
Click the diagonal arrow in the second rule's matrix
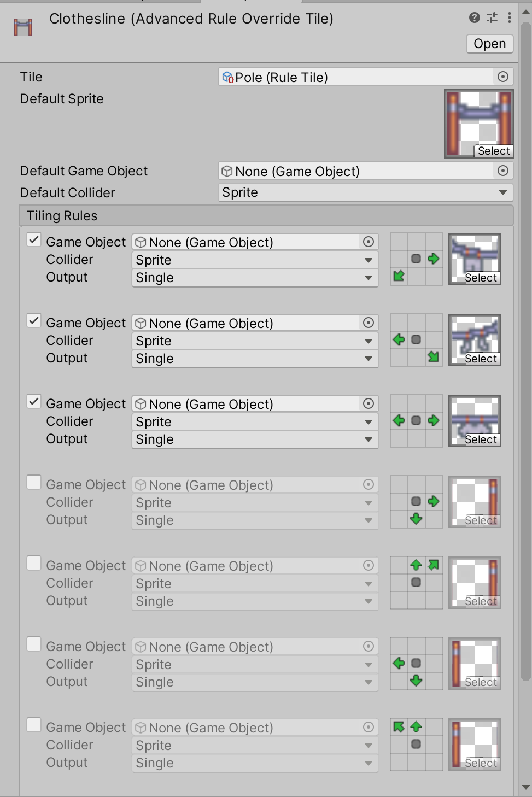pos(434,356)
